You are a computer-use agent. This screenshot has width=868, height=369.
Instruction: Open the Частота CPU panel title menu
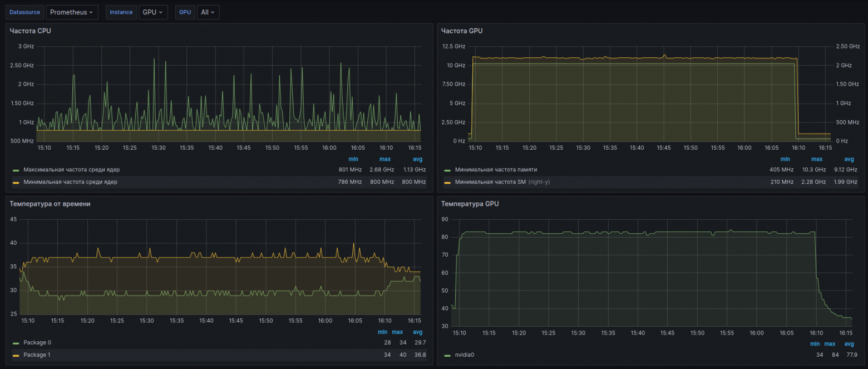[30, 31]
